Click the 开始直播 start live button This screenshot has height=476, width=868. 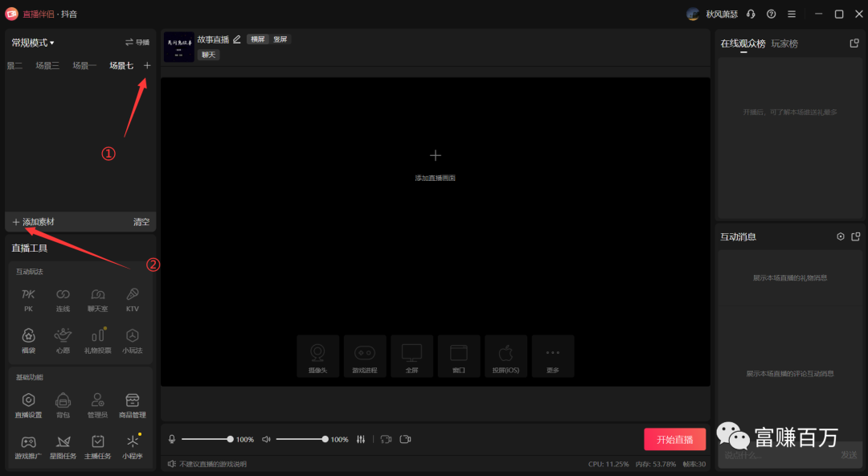coord(674,439)
